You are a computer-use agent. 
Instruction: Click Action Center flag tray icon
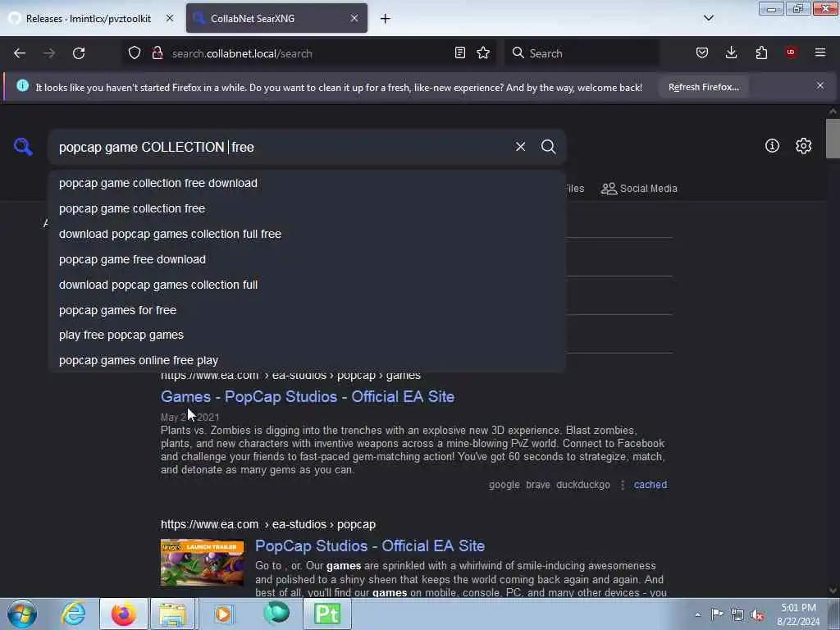[x=717, y=614]
